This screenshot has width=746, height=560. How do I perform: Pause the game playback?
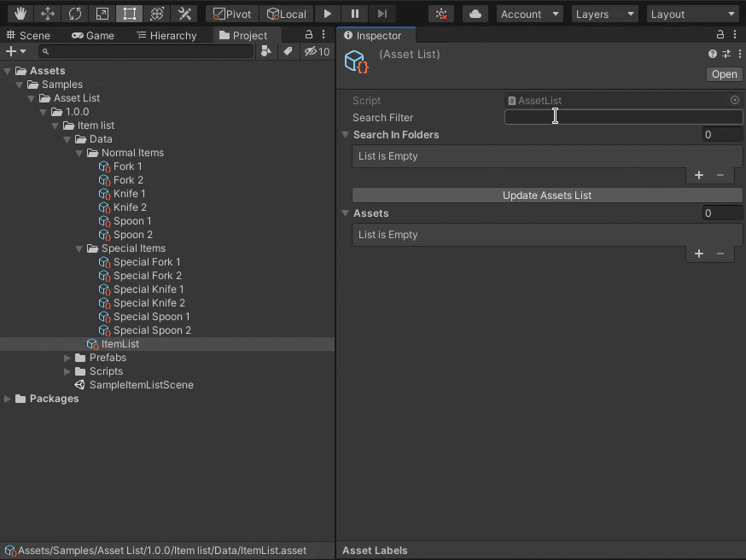pyautogui.click(x=355, y=14)
